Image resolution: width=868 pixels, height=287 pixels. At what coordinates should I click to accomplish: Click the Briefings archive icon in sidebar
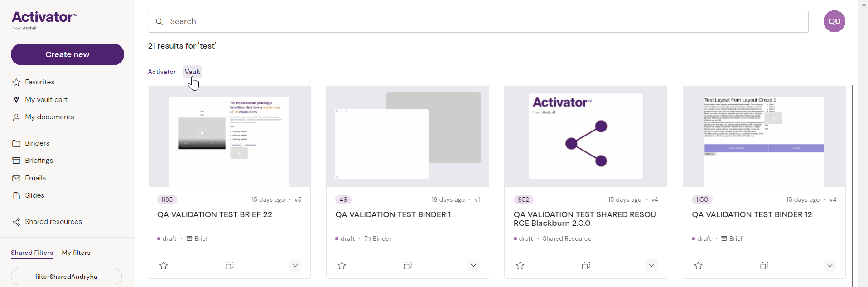pos(16,161)
